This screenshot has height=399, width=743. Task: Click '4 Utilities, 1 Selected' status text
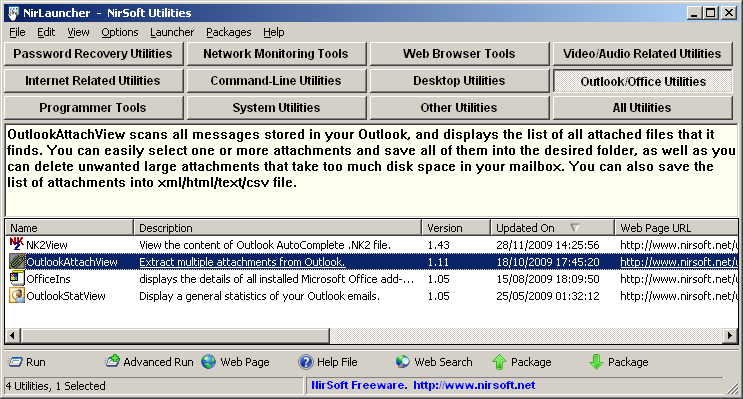pyautogui.click(x=56, y=386)
